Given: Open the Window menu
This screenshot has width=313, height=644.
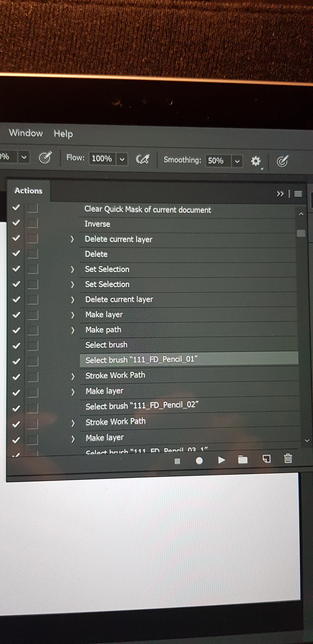Looking at the screenshot, I should pos(26,133).
